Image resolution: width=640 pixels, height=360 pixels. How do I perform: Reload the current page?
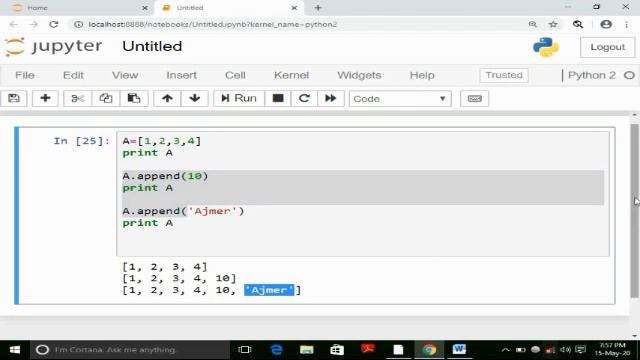[x=53, y=24]
